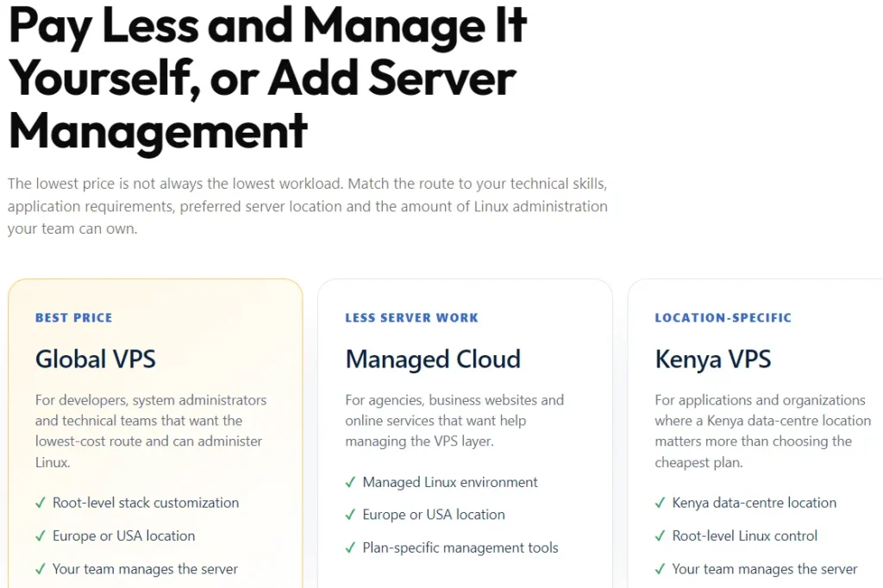Click the Managed Cloud description paragraph

tap(454, 421)
